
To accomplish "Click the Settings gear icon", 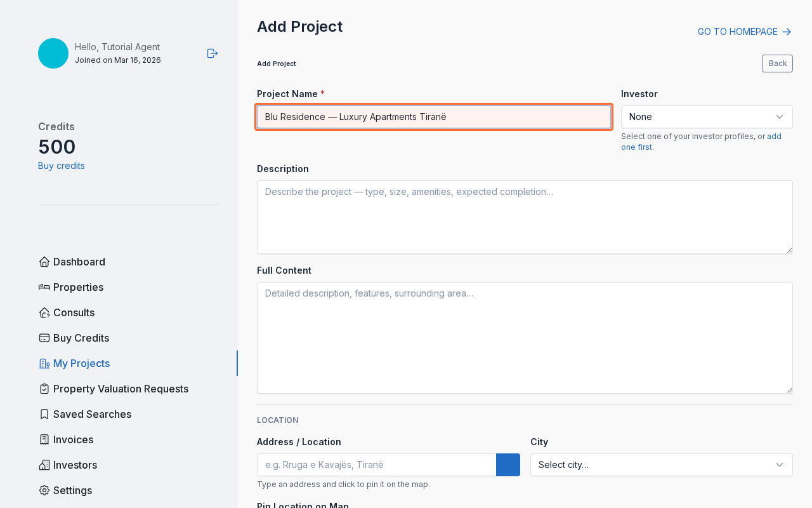I will point(43,490).
